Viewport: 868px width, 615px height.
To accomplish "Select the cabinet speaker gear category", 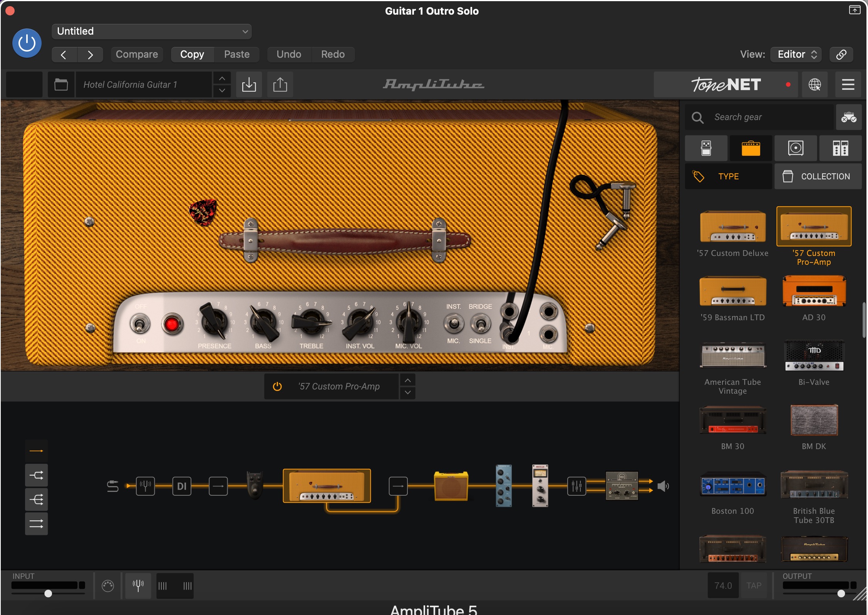I will 796,148.
